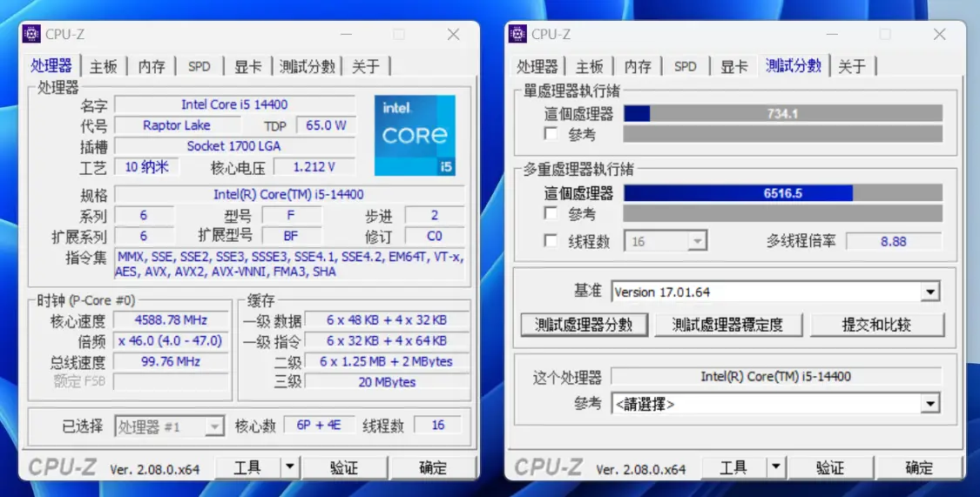Expand 工具 arrow in left CPU-Z window
Viewport: 980px width, 497px height.
pos(290,467)
